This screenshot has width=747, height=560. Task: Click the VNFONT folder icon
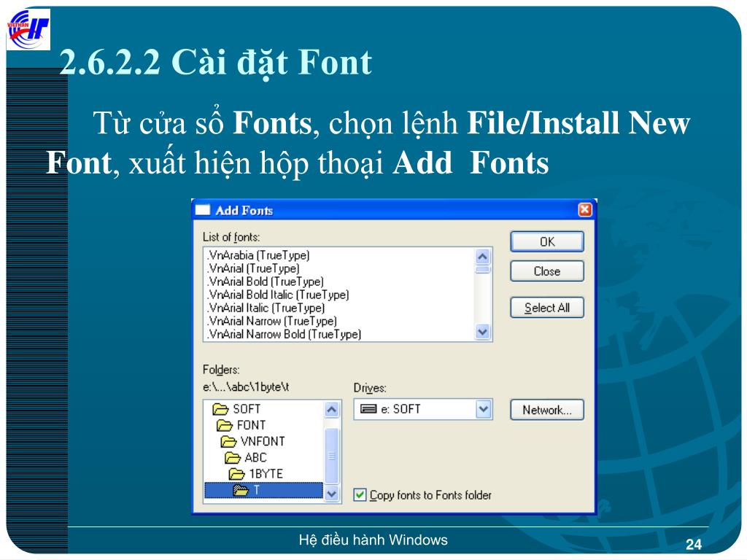(228, 441)
